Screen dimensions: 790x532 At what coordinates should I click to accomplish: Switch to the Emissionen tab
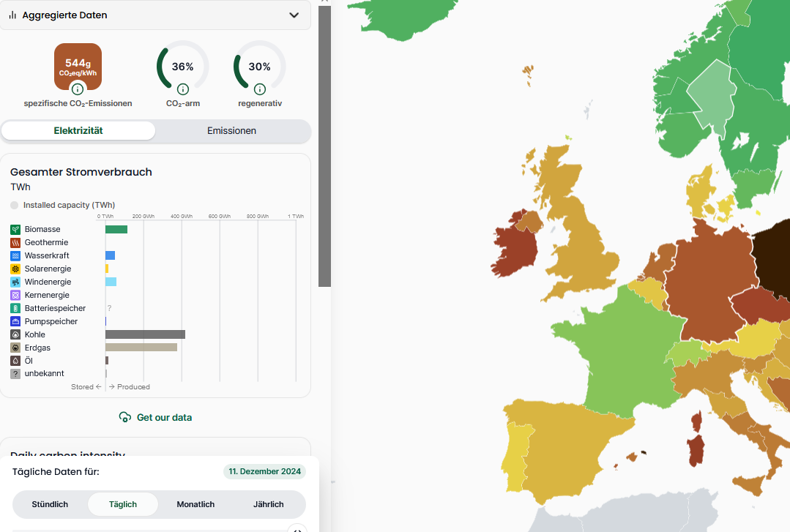[232, 130]
